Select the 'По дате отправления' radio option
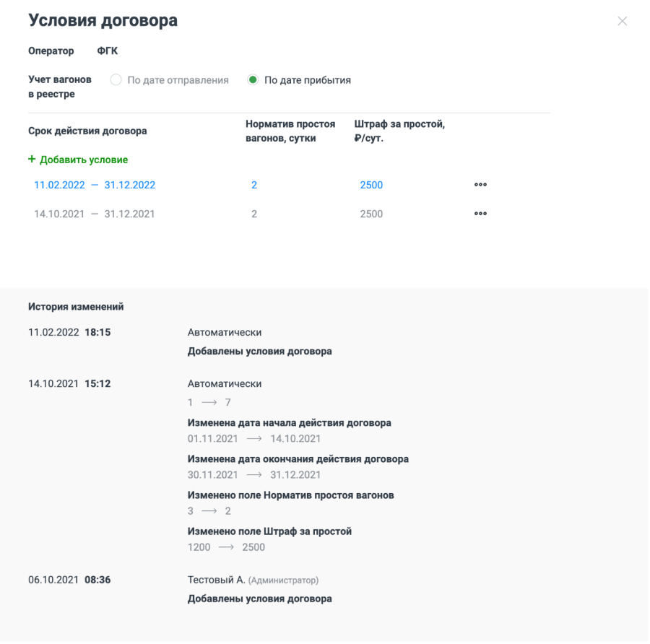This screenshot has height=644, width=650. [116, 80]
